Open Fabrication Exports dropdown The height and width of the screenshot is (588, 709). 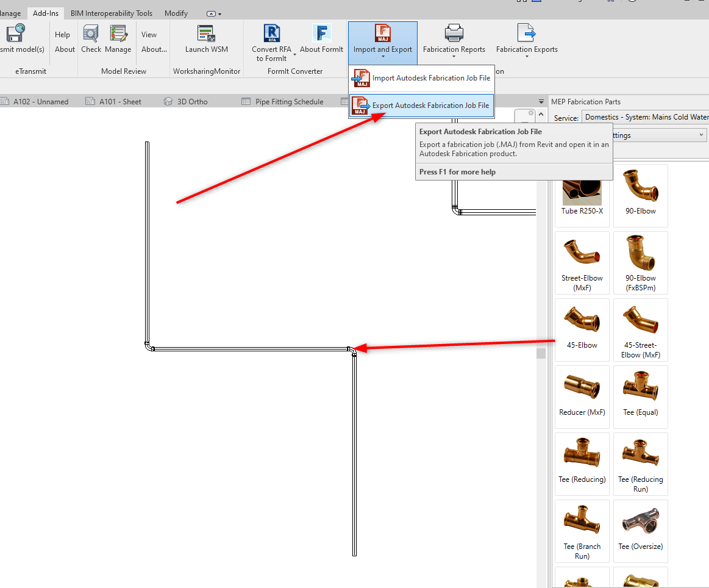527,41
